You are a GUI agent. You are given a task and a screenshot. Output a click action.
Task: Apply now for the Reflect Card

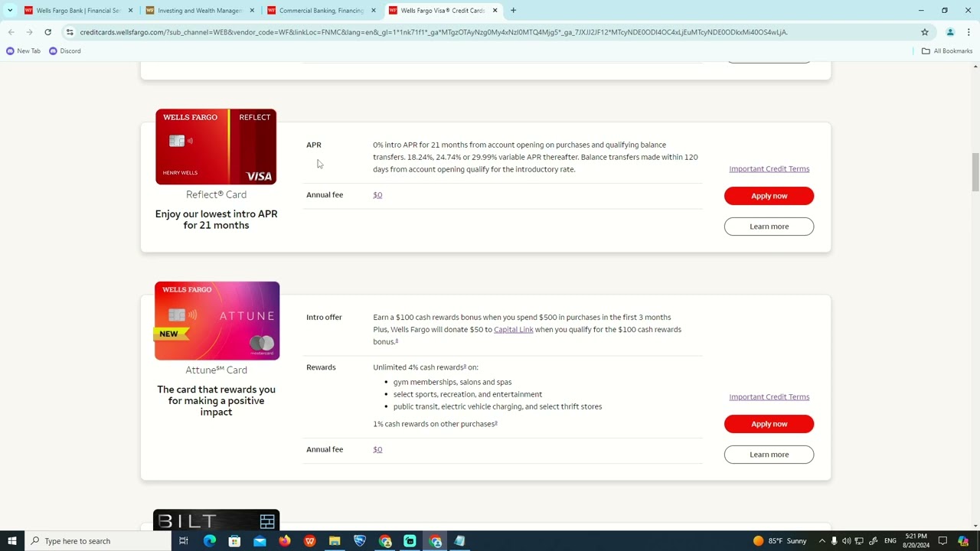point(769,196)
